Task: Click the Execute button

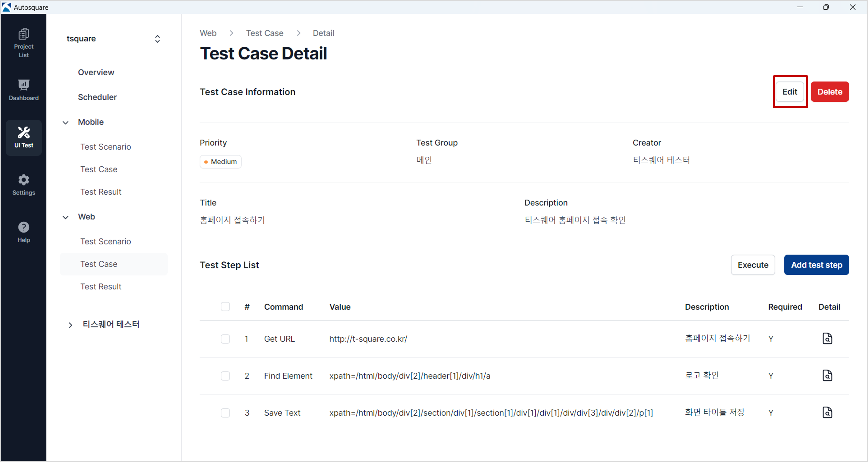Action: coord(753,265)
